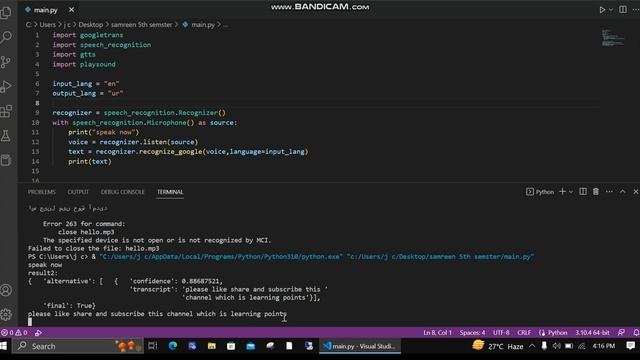Run the Python file with the play button
The height and width of the screenshot is (360, 640).
pyautogui.click(x=602, y=9)
